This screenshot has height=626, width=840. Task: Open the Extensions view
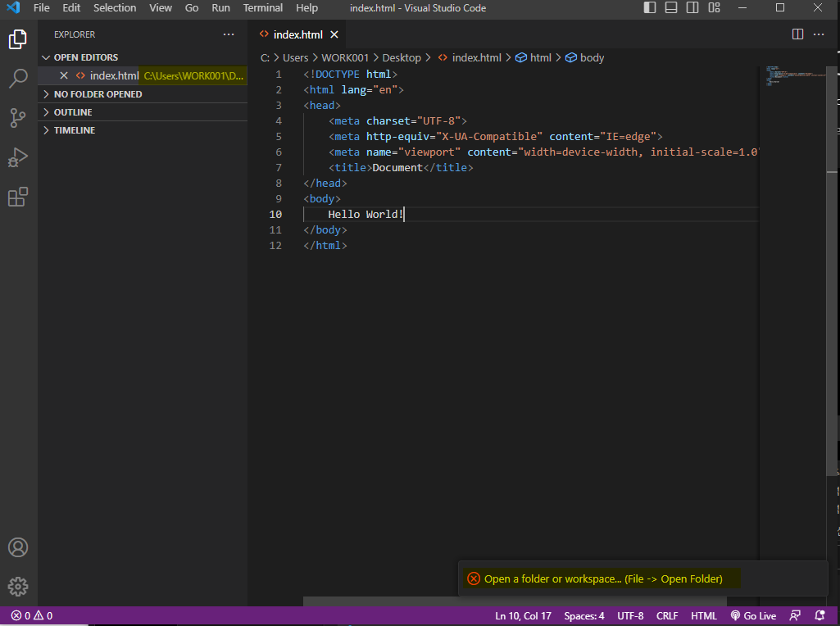[x=18, y=197]
